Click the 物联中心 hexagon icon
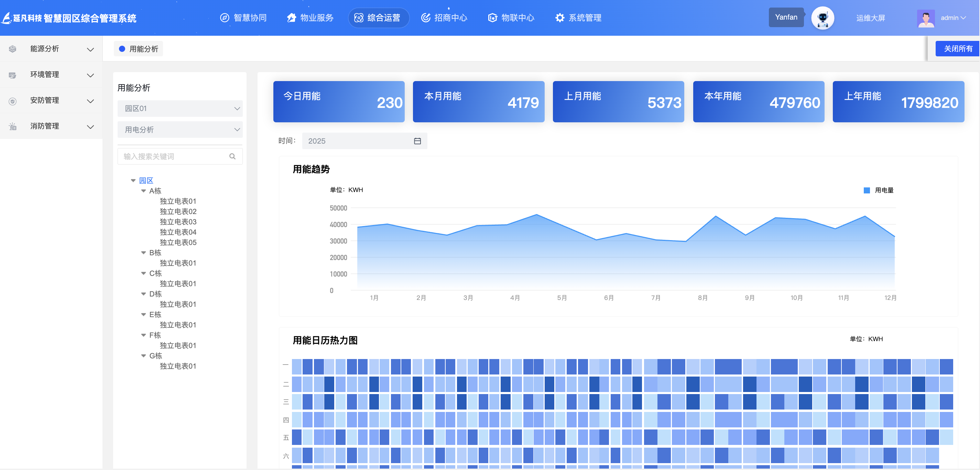This screenshot has height=470, width=980. tap(492, 18)
